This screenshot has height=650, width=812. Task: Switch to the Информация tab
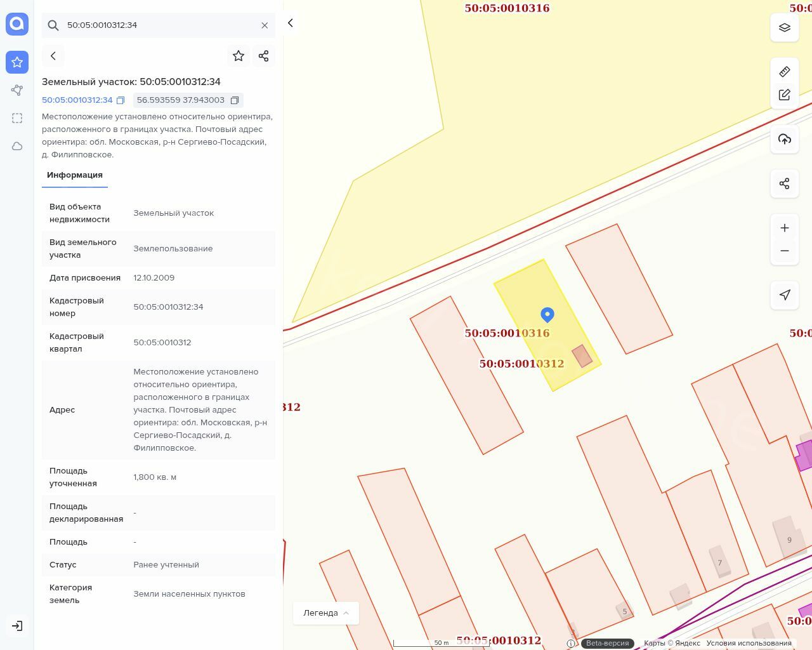tap(75, 175)
